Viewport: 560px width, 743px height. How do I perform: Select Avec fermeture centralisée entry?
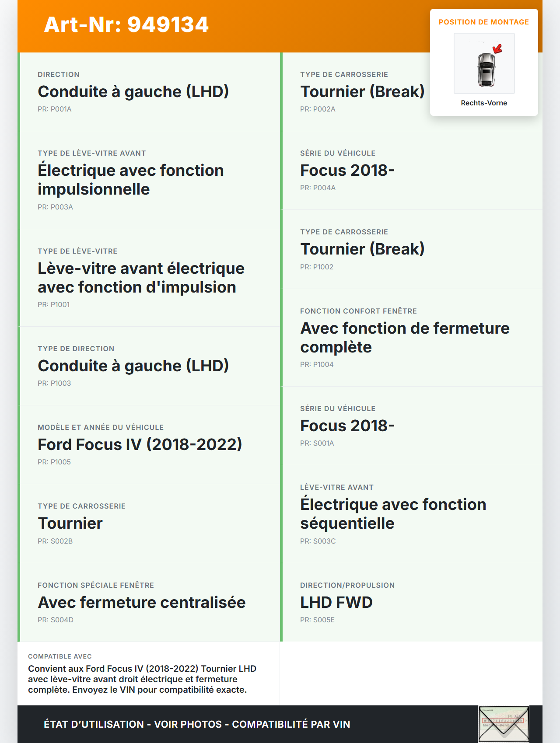pyautogui.click(x=141, y=602)
